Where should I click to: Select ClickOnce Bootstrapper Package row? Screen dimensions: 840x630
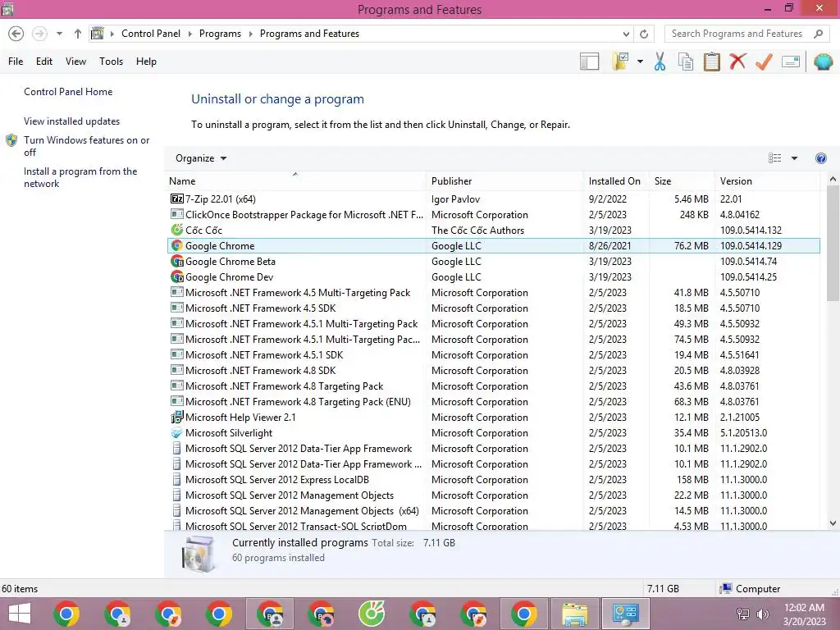click(493, 215)
